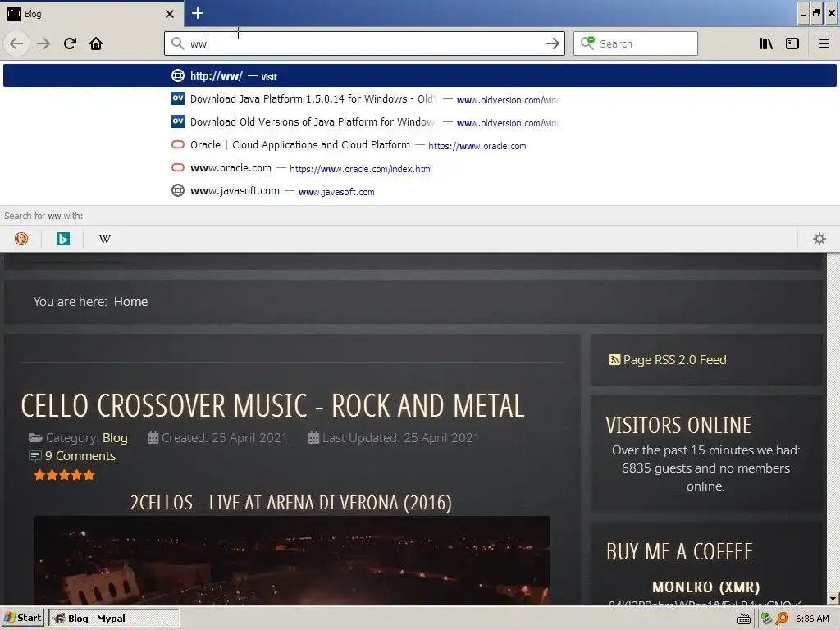The height and width of the screenshot is (630, 840).
Task: Click the Go arrow in the address bar
Action: click(552, 43)
